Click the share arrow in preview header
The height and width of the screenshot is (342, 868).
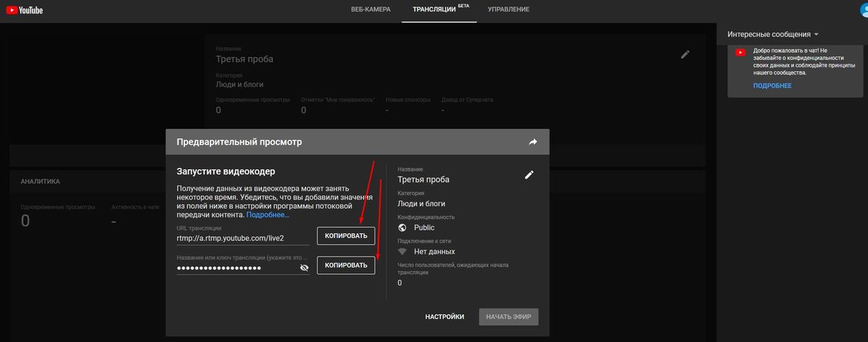click(533, 142)
